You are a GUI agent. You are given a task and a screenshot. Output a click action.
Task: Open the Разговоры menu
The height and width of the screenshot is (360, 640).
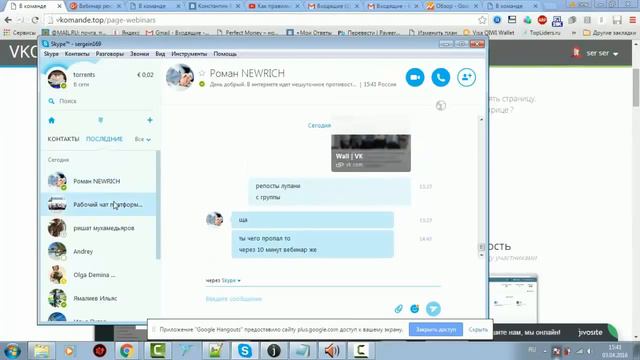[109, 54]
